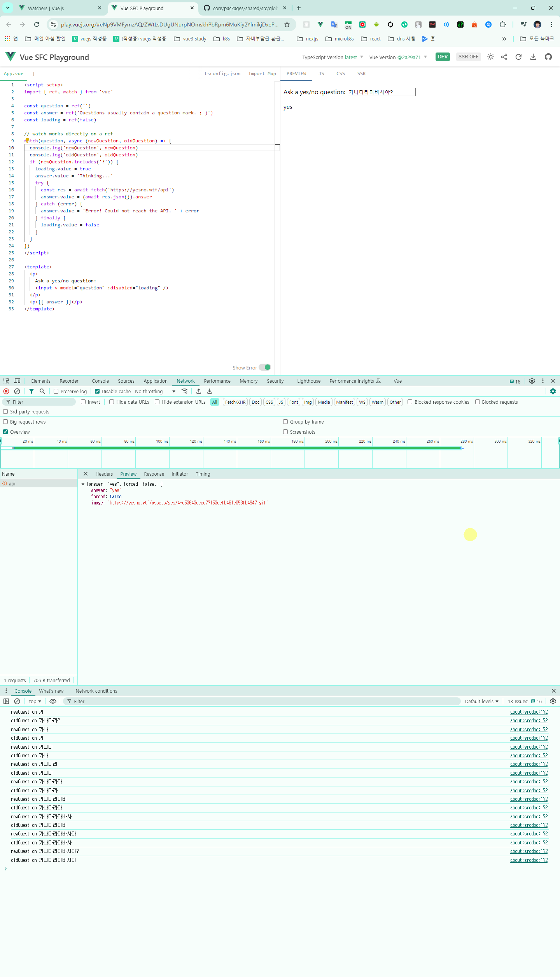Image resolution: width=560 pixels, height=977 pixels.
Task: Open tsconfig.json file
Action: tap(222, 74)
